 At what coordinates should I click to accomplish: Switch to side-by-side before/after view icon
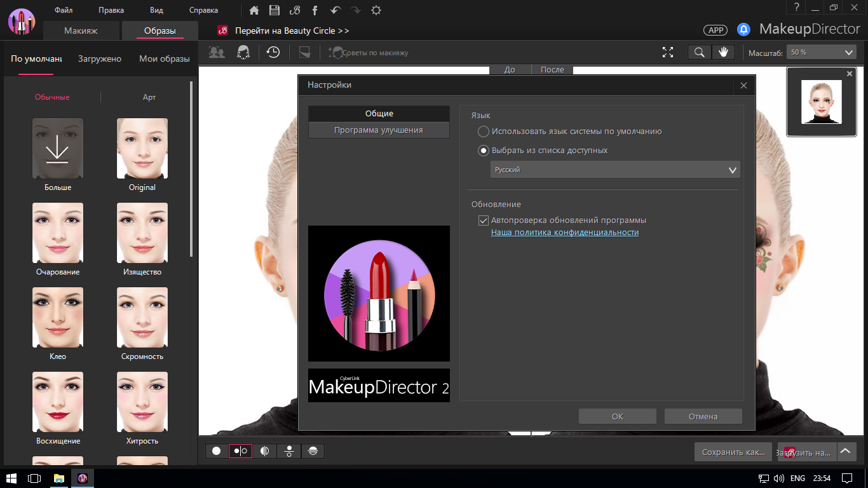[241, 451]
